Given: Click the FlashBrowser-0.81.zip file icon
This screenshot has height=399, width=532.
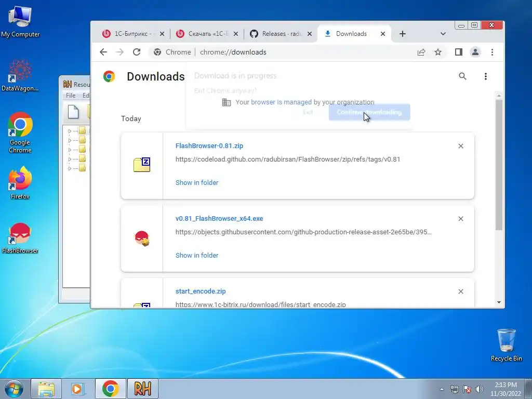Looking at the screenshot, I should click(142, 165).
